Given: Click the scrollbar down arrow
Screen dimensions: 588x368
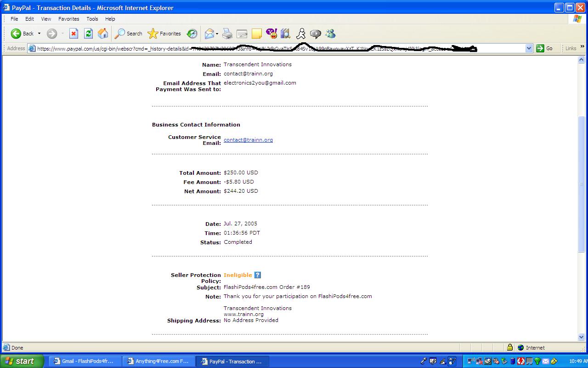Looking at the screenshot, I should pos(582,337).
